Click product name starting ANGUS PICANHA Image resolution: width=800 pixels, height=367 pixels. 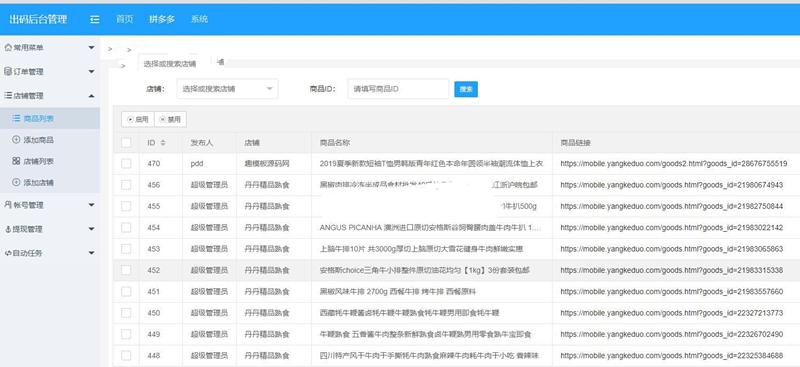tap(431, 228)
